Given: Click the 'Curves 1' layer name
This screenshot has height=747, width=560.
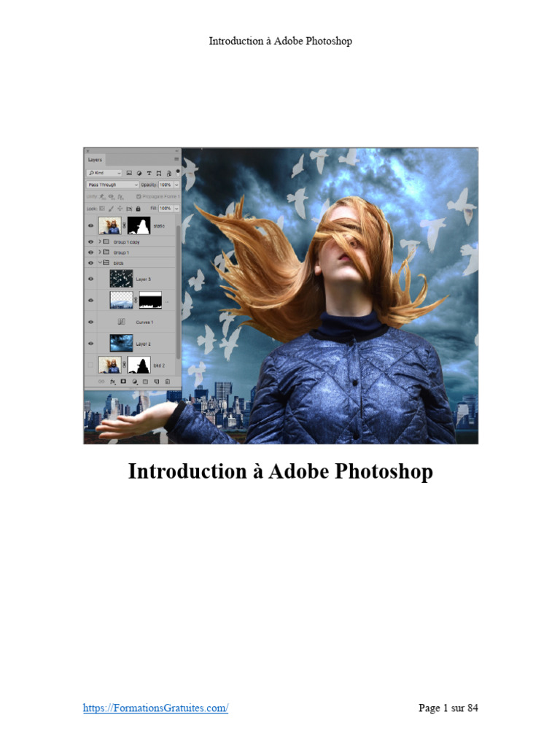Looking at the screenshot, I should (145, 322).
